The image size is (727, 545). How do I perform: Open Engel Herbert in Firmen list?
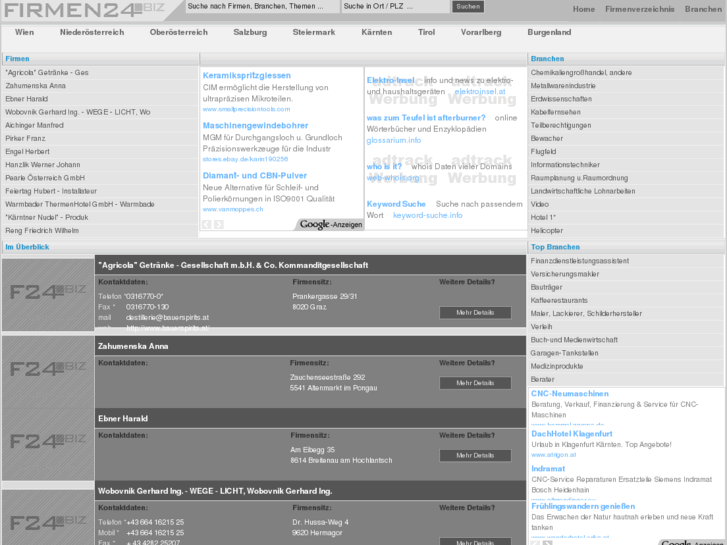tap(27, 152)
